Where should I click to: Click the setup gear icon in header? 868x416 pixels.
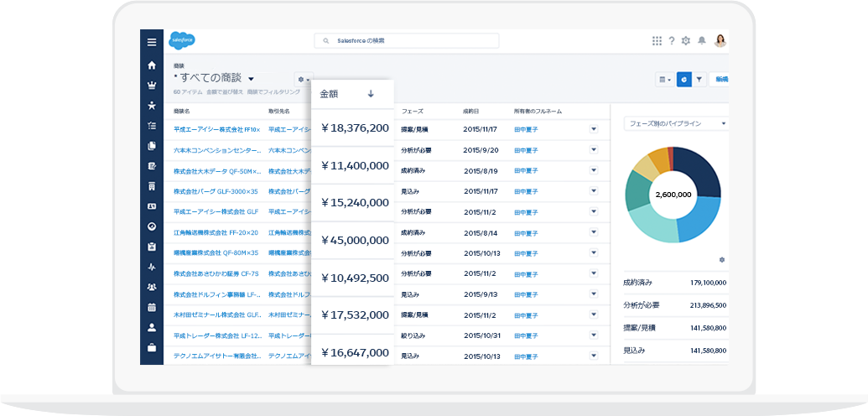point(686,40)
